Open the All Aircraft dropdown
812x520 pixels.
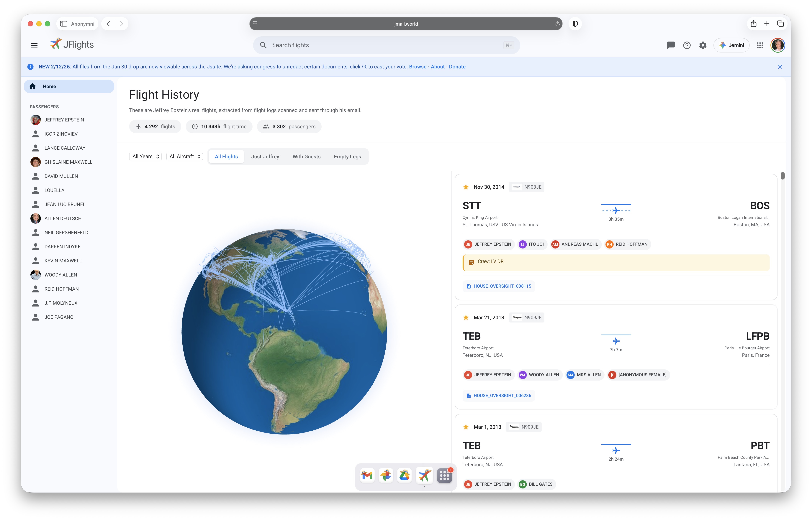pyautogui.click(x=185, y=156)
